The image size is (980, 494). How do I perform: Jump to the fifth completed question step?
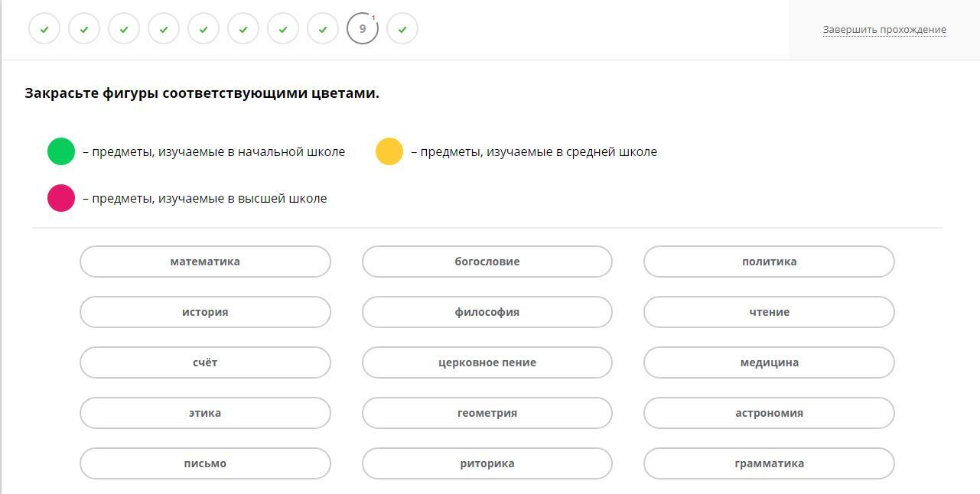[203, 29]
